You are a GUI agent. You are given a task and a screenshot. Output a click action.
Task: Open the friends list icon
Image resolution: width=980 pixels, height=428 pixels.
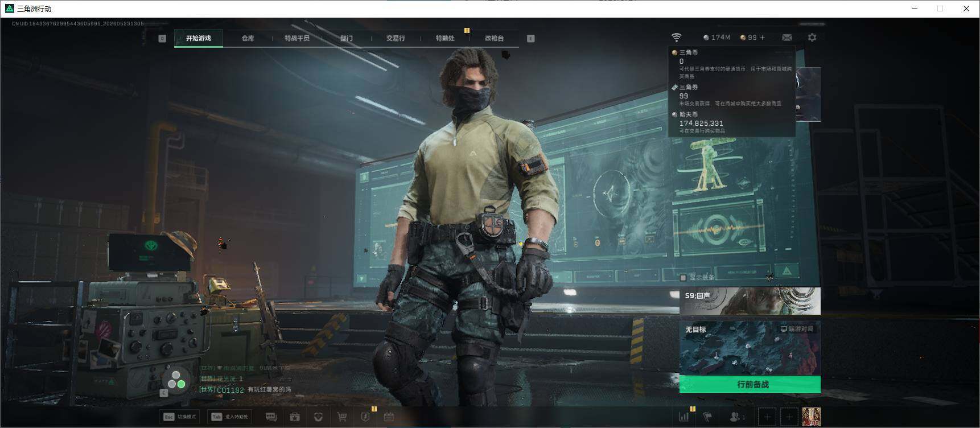737,417
